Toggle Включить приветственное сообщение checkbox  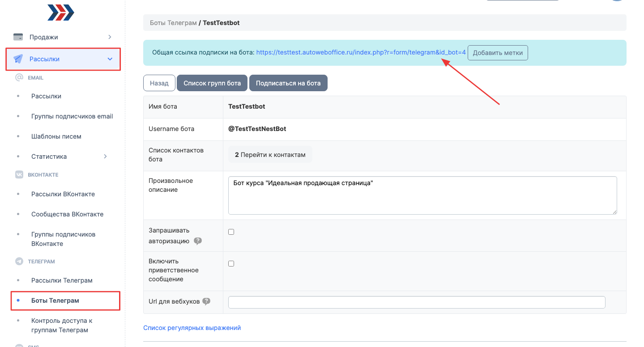pyautogui.click(x=231, y=264)
